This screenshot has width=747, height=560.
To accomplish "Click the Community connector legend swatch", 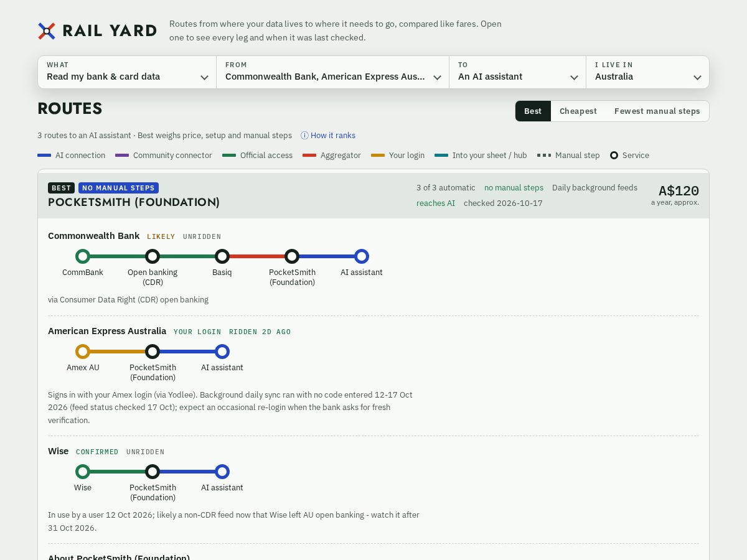I will coord(122,156).
